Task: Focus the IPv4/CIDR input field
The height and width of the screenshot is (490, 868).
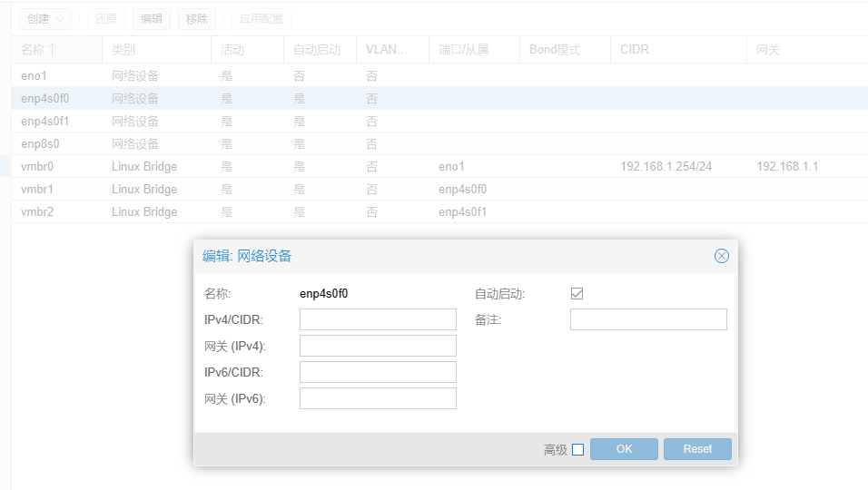Action: point(378,319)
